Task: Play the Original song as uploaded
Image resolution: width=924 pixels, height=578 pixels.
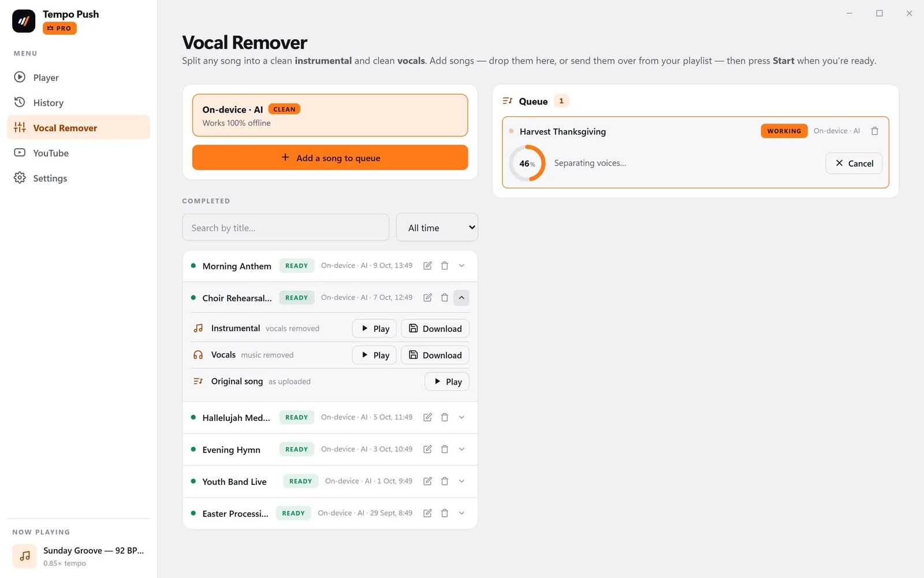Action: pos(447,381)
